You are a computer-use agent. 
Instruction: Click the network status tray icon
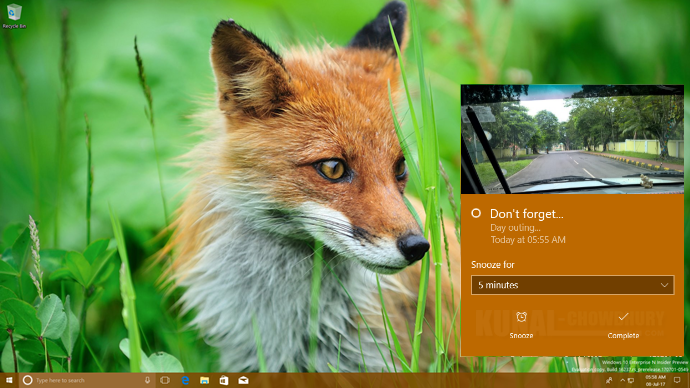631,380
